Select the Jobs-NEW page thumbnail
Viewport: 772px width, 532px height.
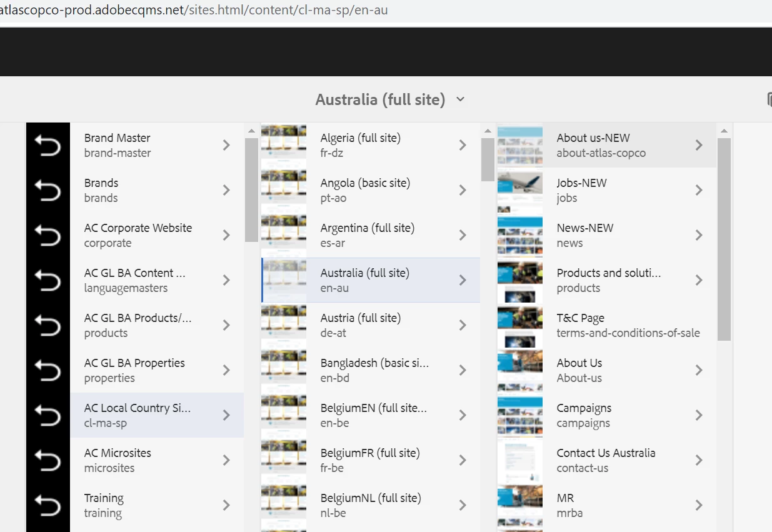click(x=520, y=190)
